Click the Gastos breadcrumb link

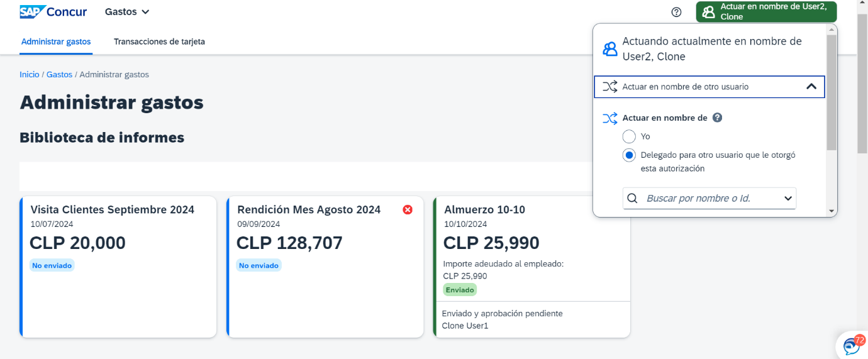[x=59, y=74]
